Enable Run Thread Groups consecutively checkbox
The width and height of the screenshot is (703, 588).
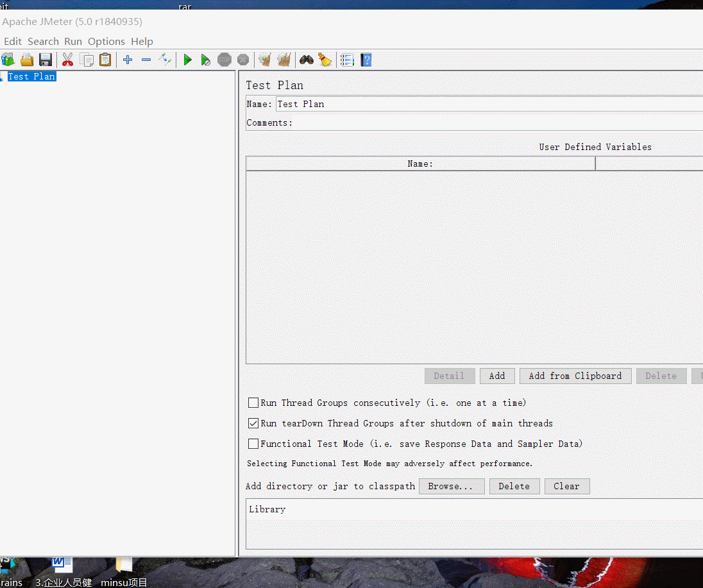253,403
